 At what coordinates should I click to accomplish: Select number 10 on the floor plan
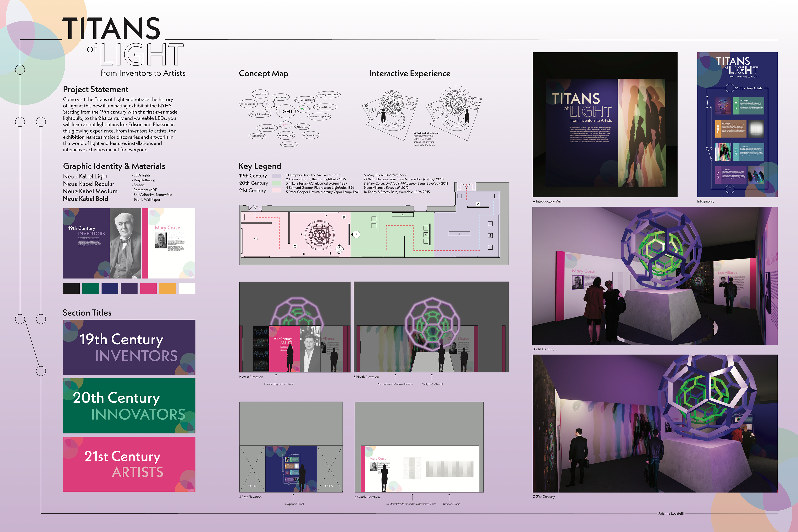[256, 239]
